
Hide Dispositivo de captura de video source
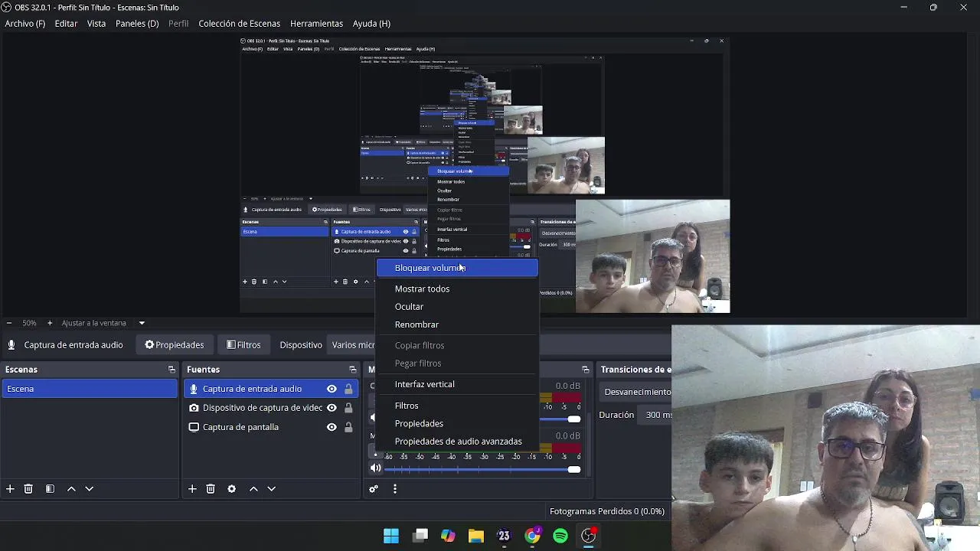click(x=332, y=408)
